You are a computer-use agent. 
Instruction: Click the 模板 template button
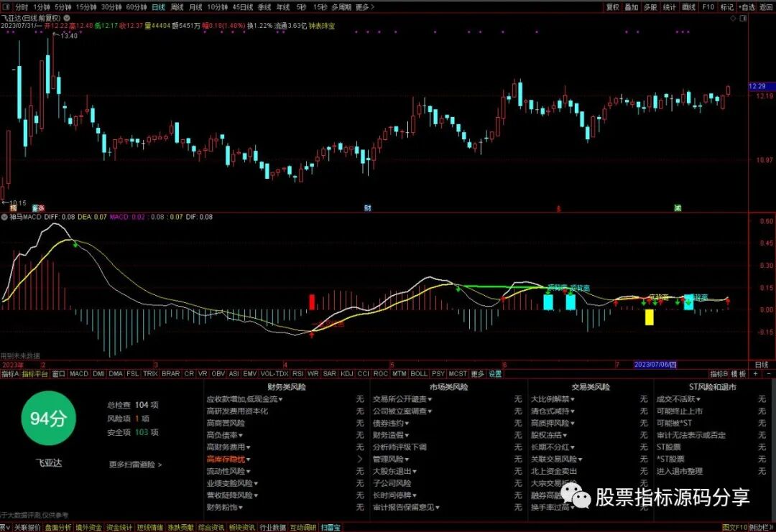point(739,374)
